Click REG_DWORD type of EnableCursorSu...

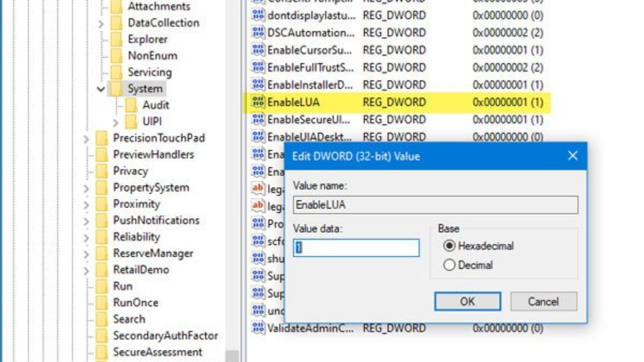(x=394, y=50)
